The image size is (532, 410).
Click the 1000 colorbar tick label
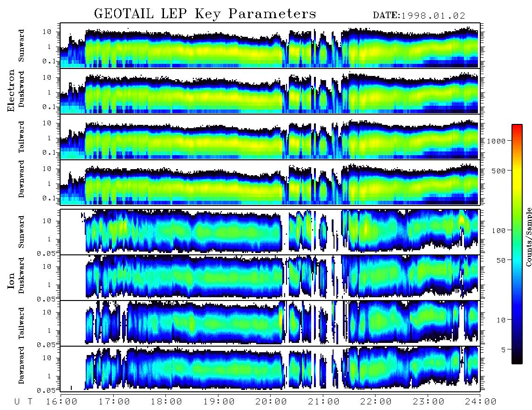tap(496, 141)
